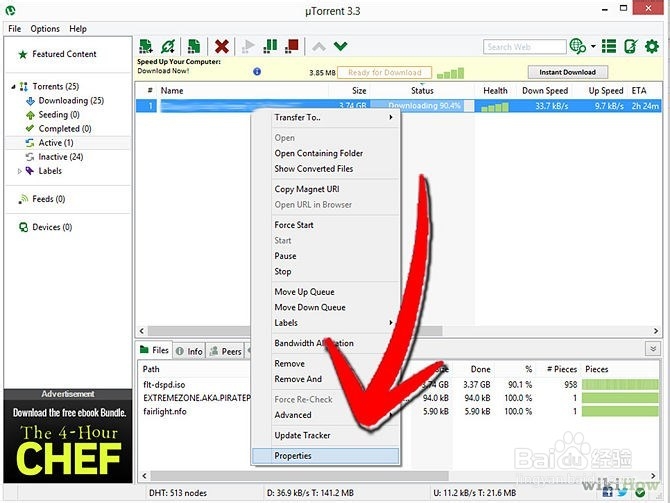This screenshot has width=670, height=503.
Task: Switch to the Files tab
Action: 155,350
